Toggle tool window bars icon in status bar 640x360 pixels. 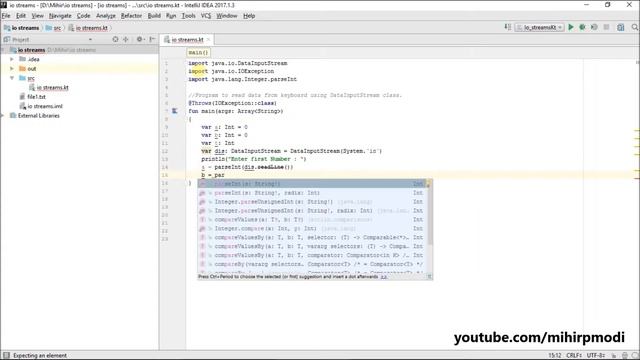(6, 356)
